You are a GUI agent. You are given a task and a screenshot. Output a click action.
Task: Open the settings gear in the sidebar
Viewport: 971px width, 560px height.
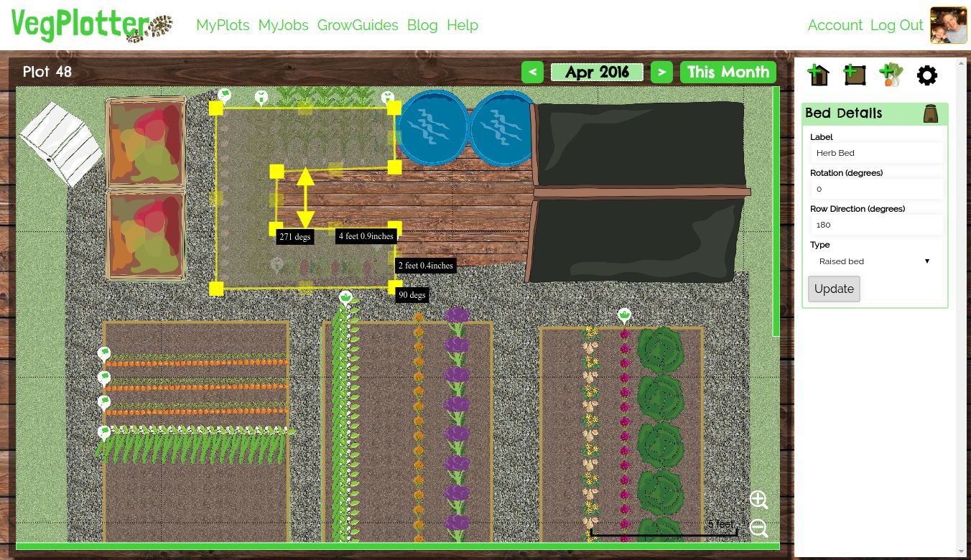(926, 75)
